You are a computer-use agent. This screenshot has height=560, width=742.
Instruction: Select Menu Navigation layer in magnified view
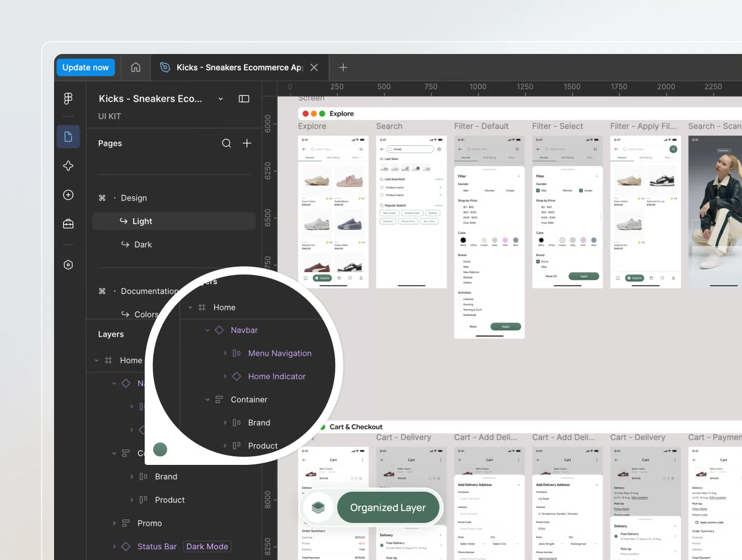click(280, 353)
